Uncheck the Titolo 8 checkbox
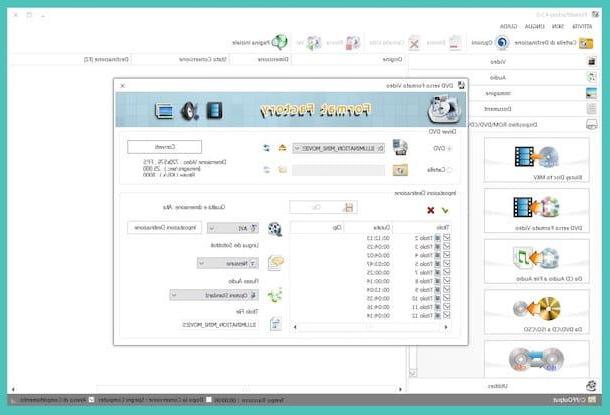Screen dimensions: 610x415 pyautogui.click(x=446, y=281)
